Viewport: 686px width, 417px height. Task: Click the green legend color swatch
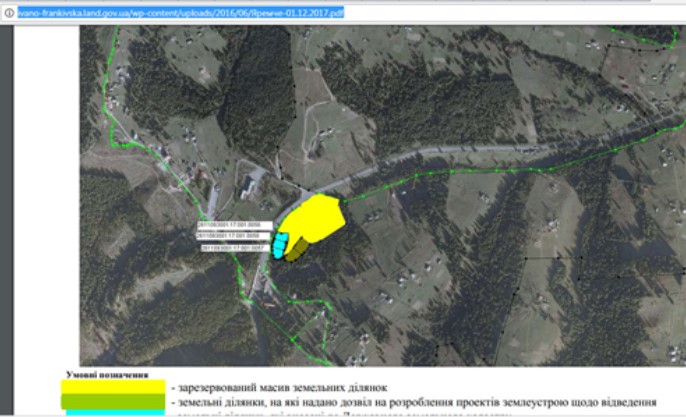coord(113,401)
